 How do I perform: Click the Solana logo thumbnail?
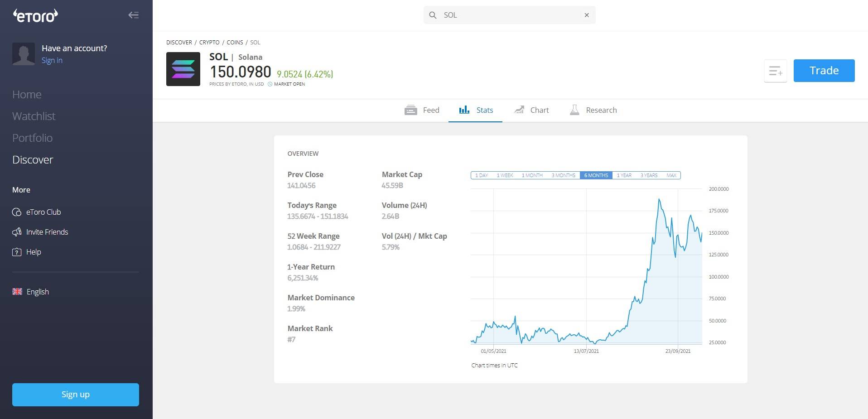point(183,69)
